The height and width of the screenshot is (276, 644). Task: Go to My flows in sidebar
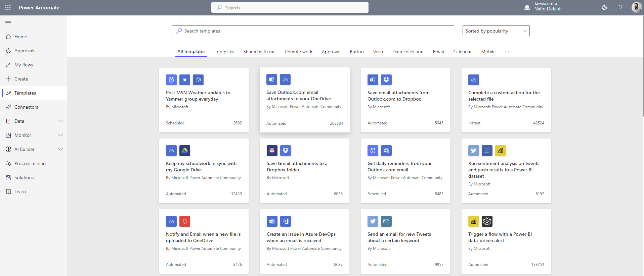click(x=24, y=65)
